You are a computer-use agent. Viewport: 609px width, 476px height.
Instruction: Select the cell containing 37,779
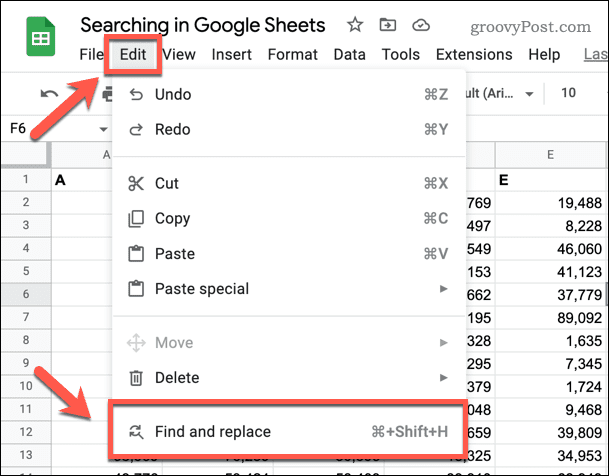click(550, 294)
